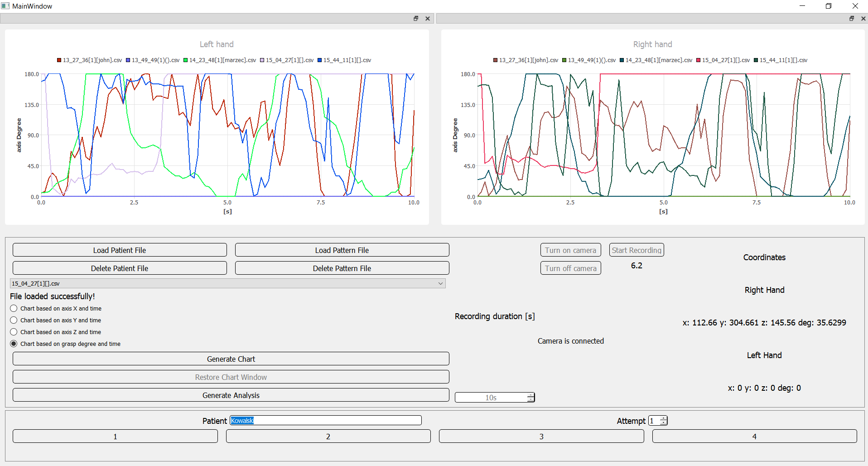Click Generate Analysis button
The height and width of the screenshot is (466, 868).
[x=231, y=395]
